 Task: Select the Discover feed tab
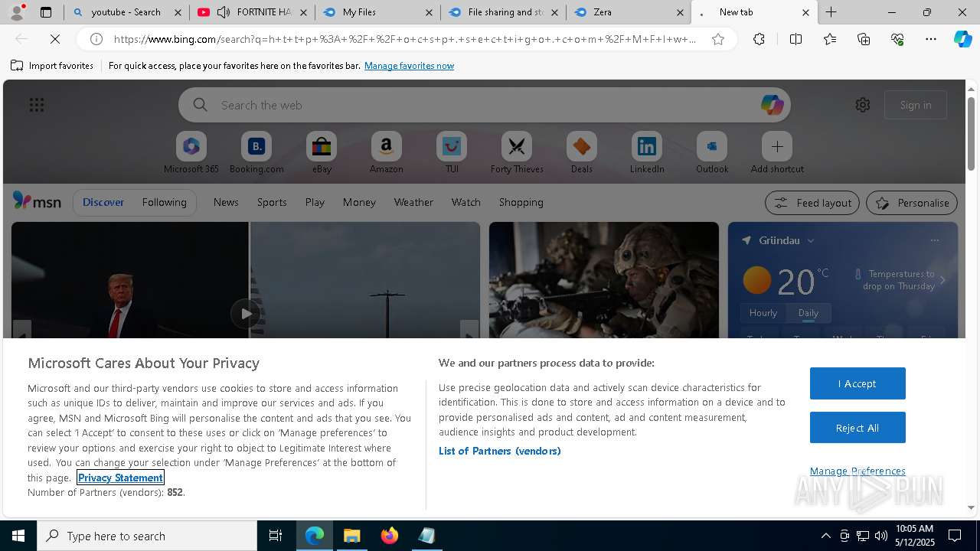click(103, 202)
